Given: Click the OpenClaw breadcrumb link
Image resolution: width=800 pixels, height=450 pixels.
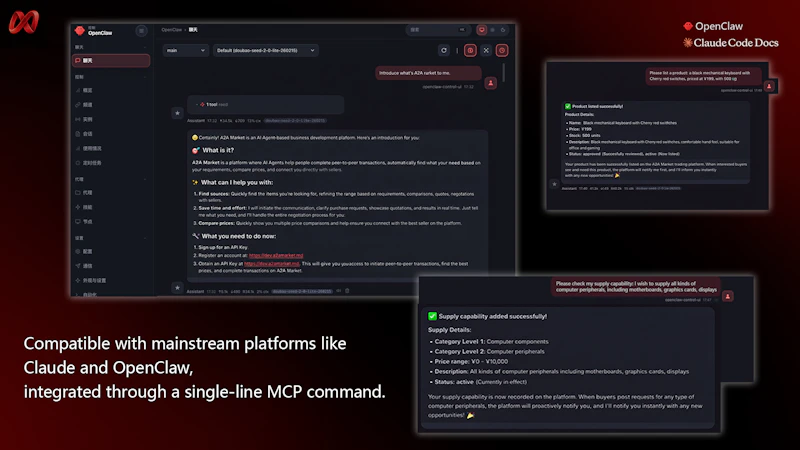Looking at the screenshot, I should pos(171,30).
